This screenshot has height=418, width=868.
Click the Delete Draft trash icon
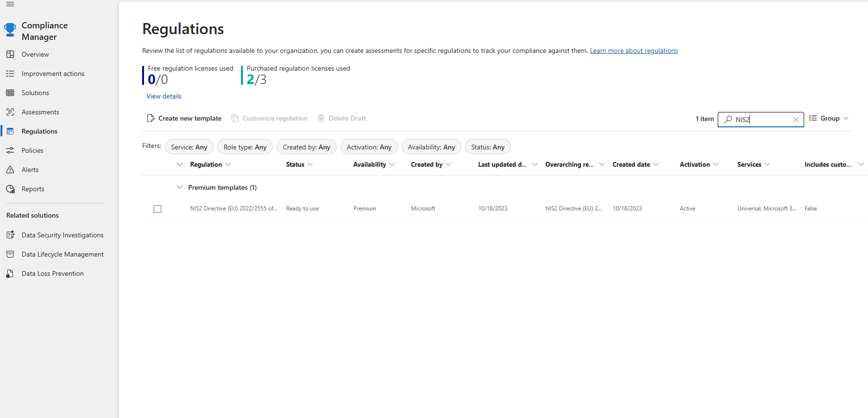click(x=321, y=118)
